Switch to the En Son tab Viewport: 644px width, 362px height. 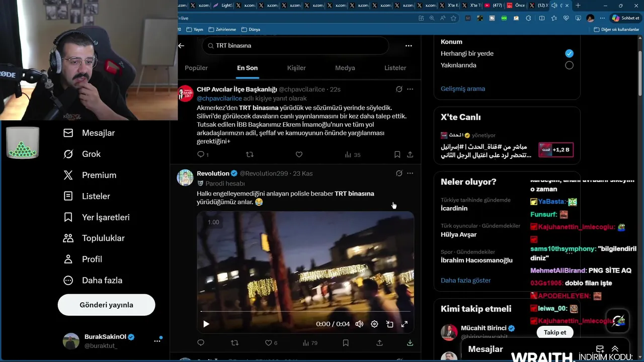click(x=247, y=68)
